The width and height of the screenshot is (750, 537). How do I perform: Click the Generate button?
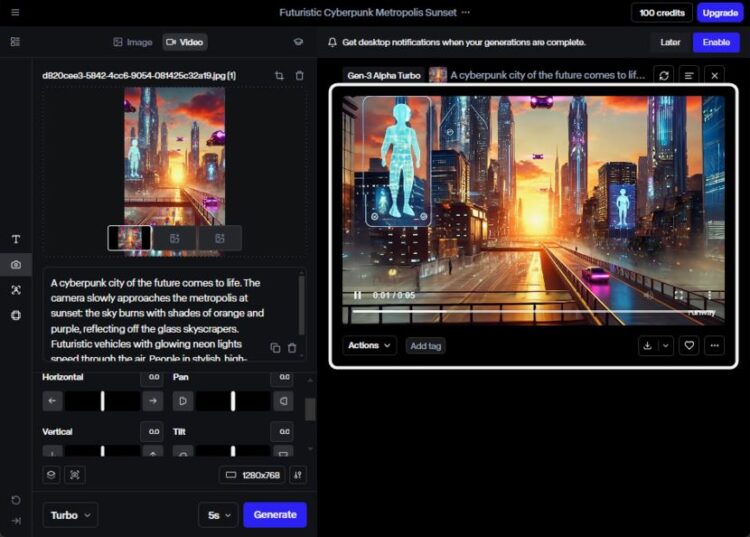point(275,515)
